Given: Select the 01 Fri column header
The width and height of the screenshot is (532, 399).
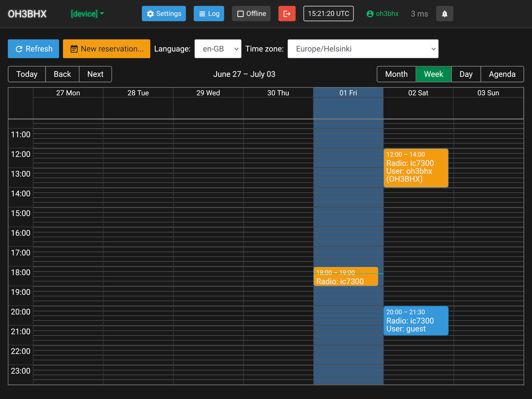Looking at the screenshot, I should (348, 93).
